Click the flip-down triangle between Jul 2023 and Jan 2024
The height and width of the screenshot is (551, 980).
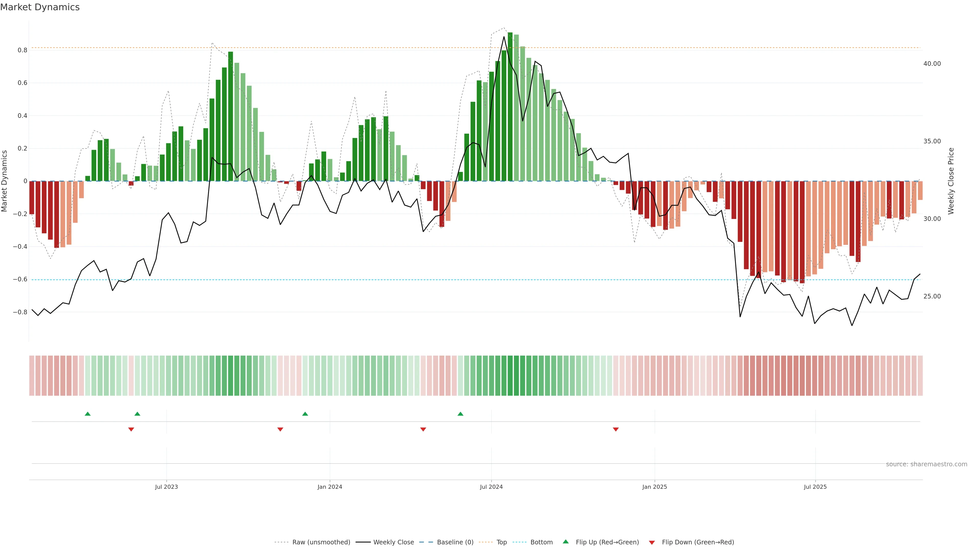point(280,429)
